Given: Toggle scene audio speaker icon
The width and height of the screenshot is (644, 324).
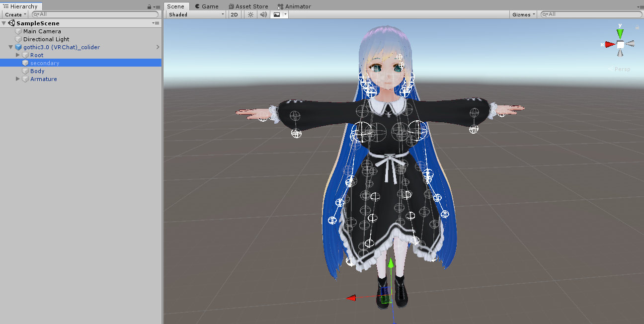Looking at the screenshot, I should [x=263, y=14].
